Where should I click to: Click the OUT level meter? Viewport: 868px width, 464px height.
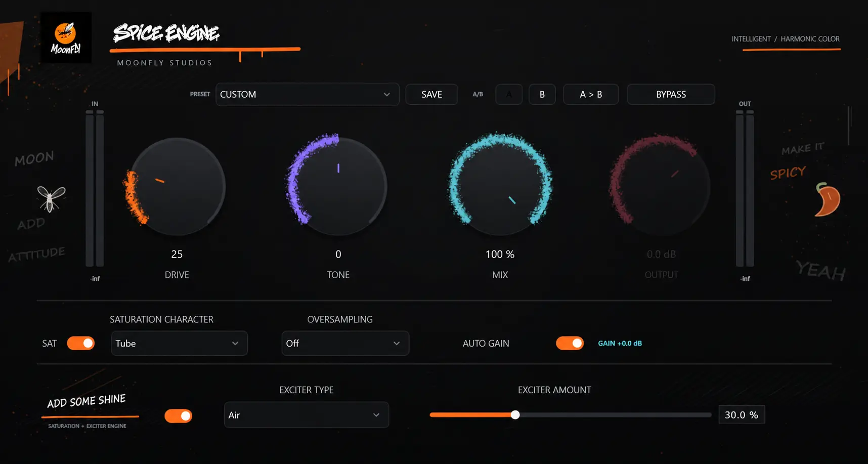point(745,188)
